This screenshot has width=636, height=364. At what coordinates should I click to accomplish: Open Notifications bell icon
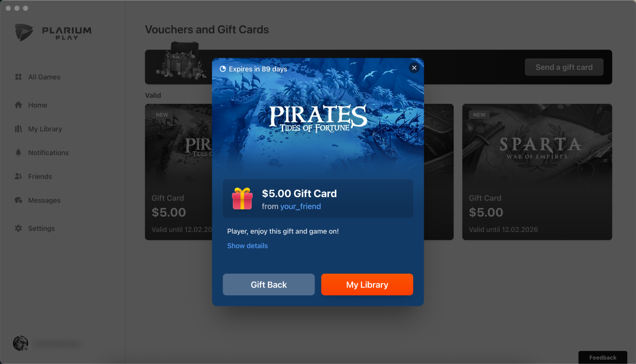coord(18,153)
